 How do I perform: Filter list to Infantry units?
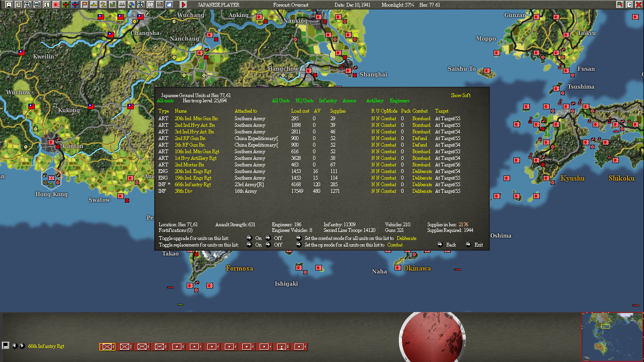[x=328, y=101]
